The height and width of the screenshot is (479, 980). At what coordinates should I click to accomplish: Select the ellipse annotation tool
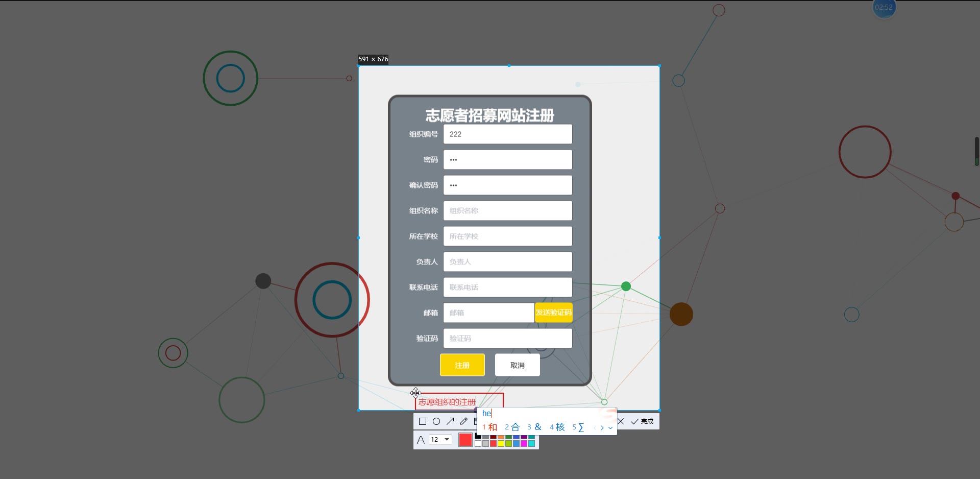(436, 421)
